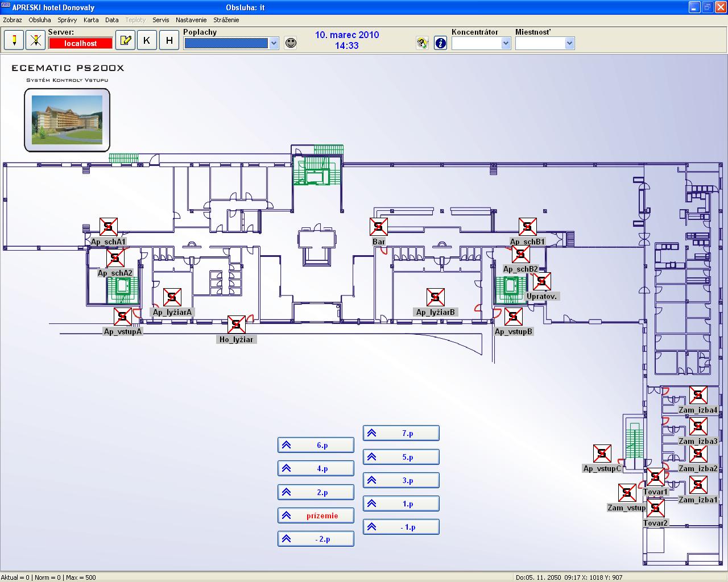Click the smiley face icon

(x=291, y=43)
